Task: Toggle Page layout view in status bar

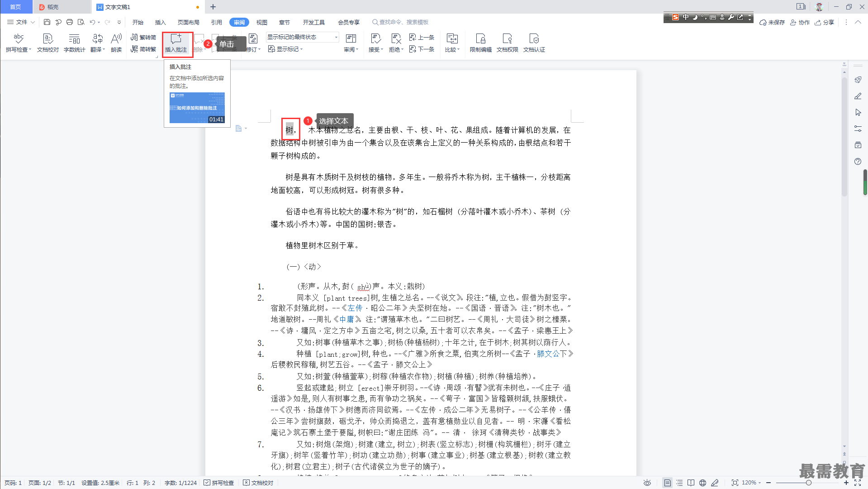Action: [668, 483]
